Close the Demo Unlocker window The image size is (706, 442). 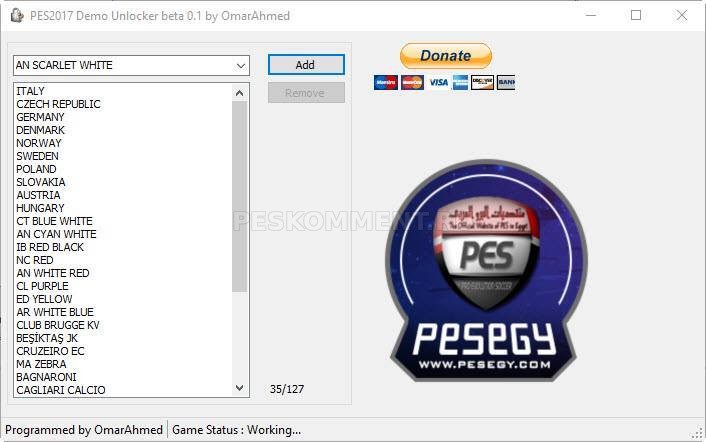pos(682,15)
